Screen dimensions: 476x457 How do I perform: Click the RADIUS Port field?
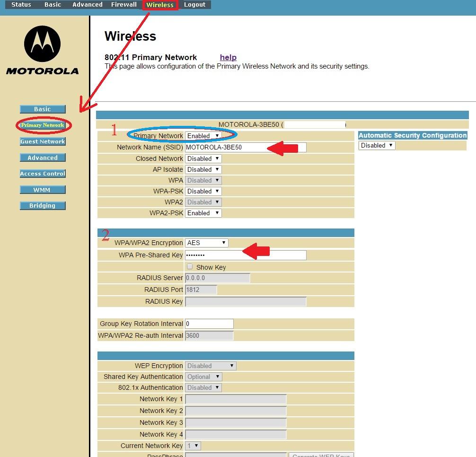tap(201, 290)
